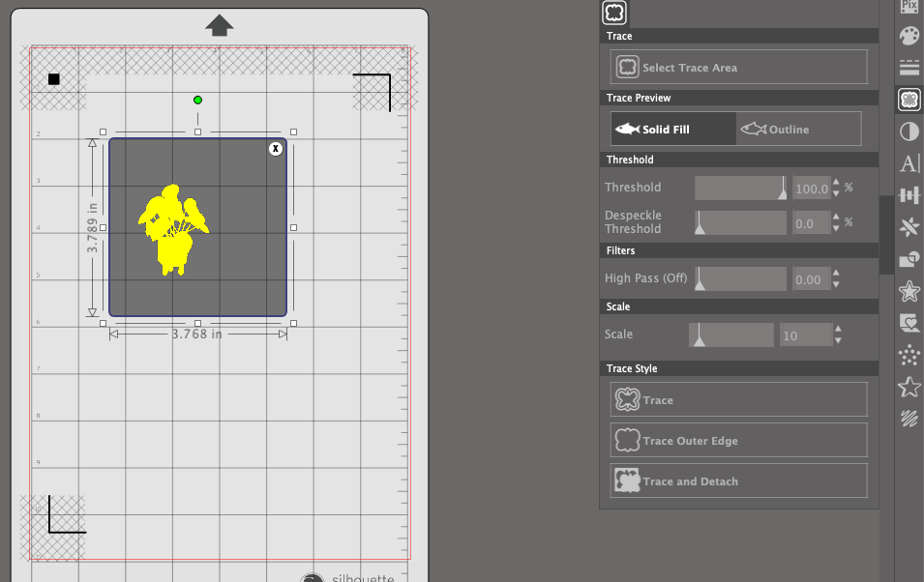Open the Line Style panel icon
924x582 pixels.
pyautogui.click(x=909, y=67)
